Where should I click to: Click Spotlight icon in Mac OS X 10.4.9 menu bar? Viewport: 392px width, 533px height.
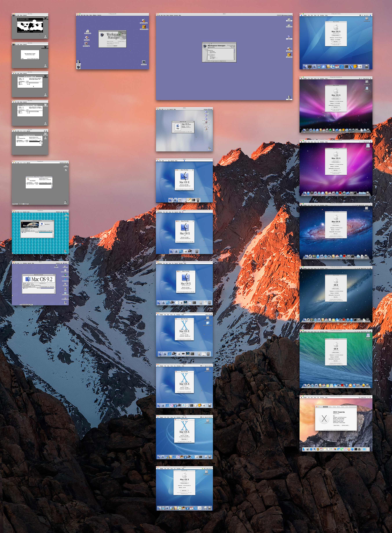tap(370, 16)
